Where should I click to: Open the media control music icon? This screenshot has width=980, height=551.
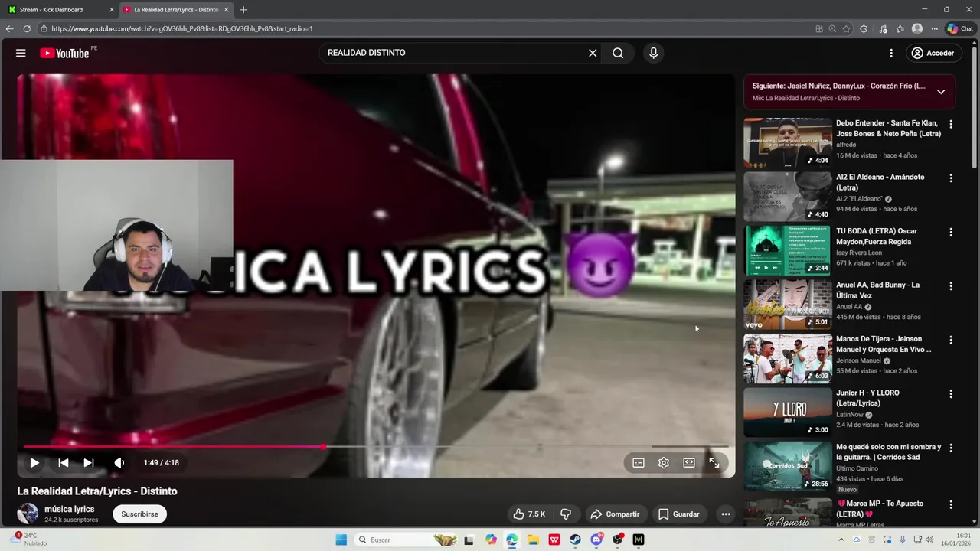click(883, 28)
